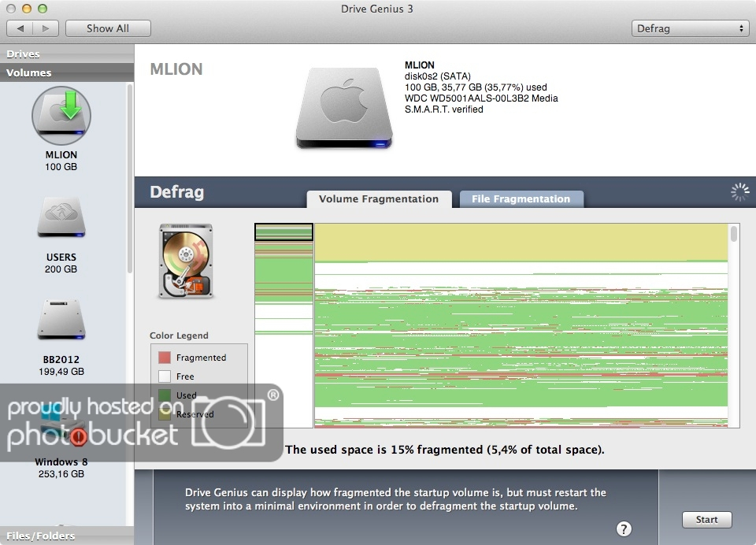Open the Defrag tool dropdown
Screen dimensions: 756x545
tap(690, 28)
